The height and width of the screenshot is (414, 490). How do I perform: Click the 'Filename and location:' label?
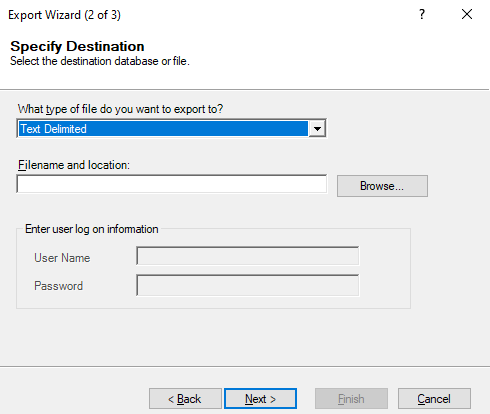click(x=74, y=165)
